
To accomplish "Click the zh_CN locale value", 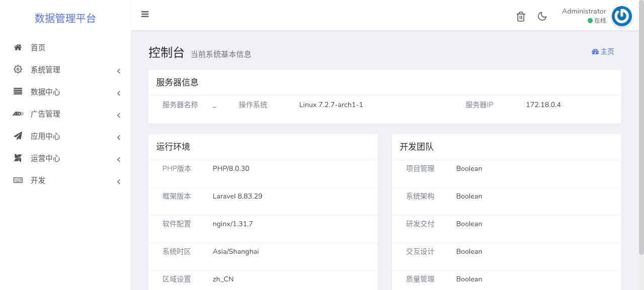I will (223, 279).
